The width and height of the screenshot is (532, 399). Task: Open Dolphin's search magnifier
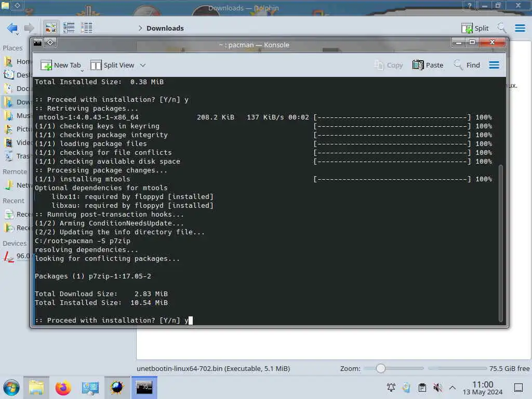(x=501, y=28)
